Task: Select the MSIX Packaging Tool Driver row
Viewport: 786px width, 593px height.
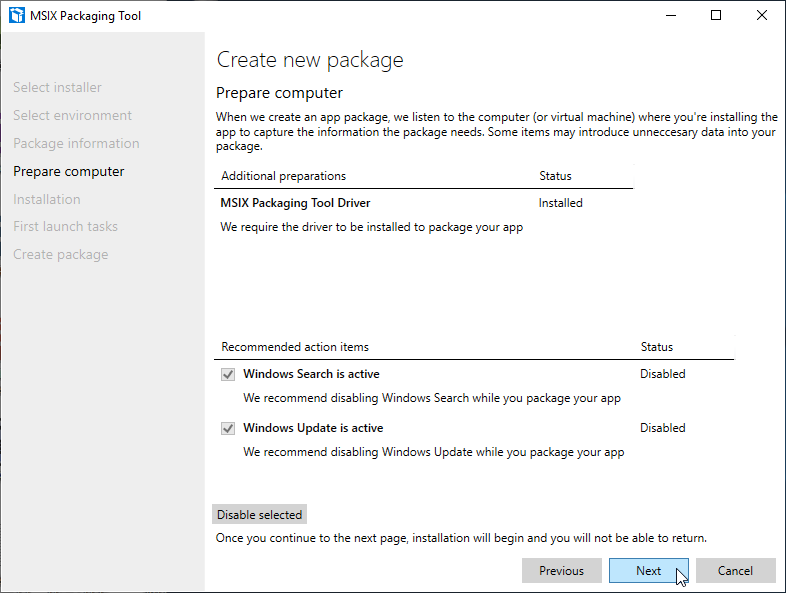Action: point(295,203)
